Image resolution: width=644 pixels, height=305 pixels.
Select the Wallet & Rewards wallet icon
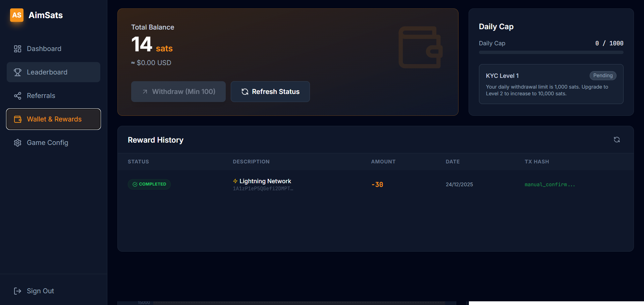17,119
